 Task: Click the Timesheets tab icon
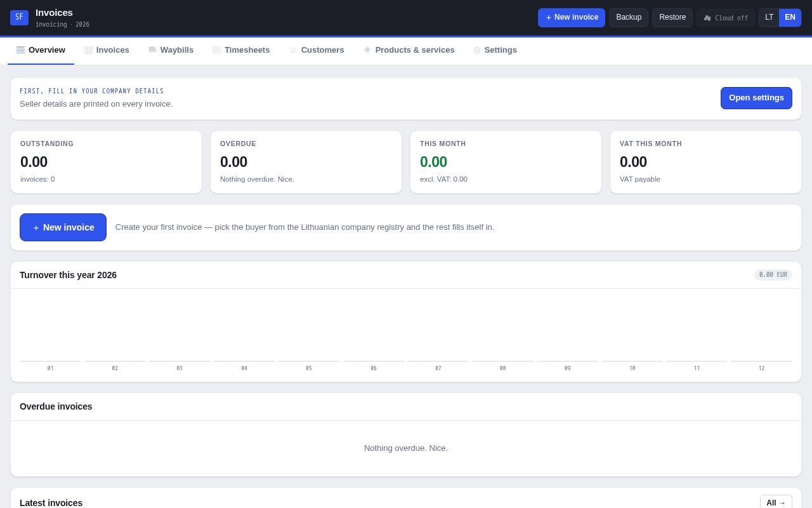point(216,50)
